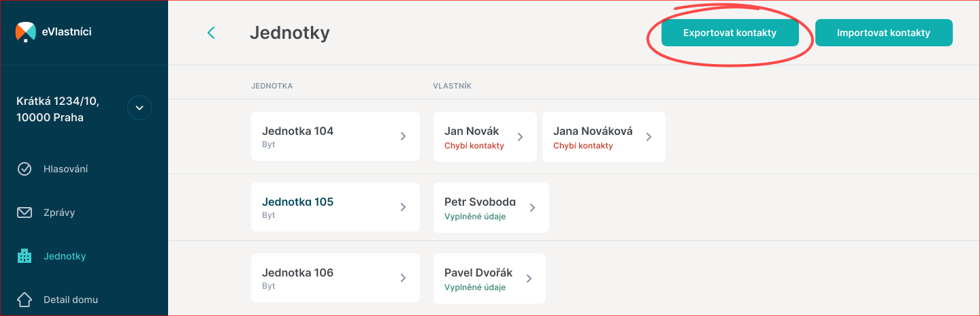Click the Exportovat kontakty button
980x316 pixels.
tap(730, 33)
